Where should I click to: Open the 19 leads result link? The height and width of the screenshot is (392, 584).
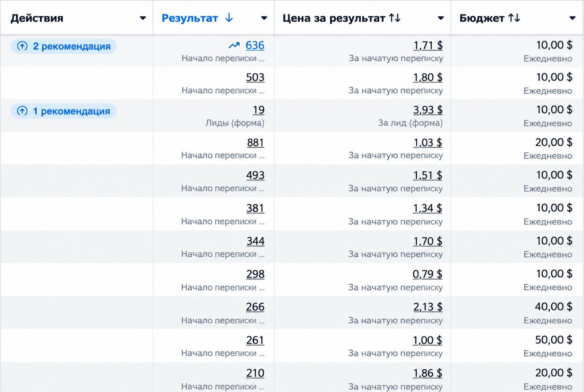[258, 110]
